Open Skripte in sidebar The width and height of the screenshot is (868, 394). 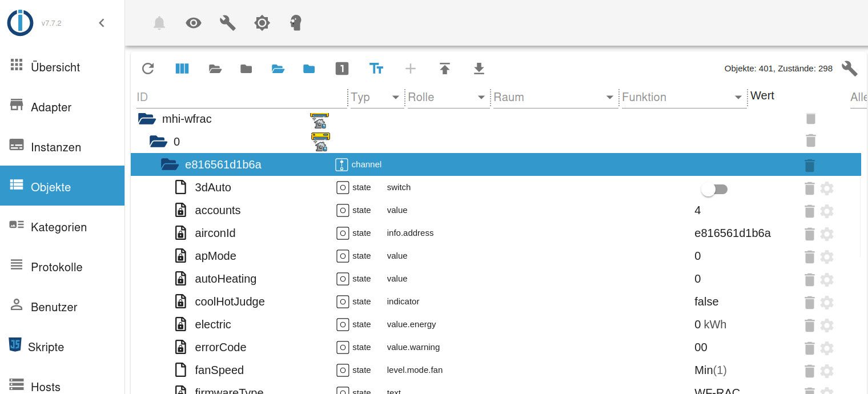(62, 347)
